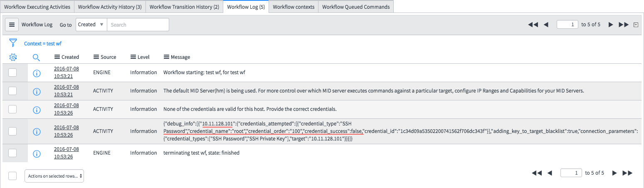Click the Search input field
The image size is (644, 188).
tap(138, 25)
